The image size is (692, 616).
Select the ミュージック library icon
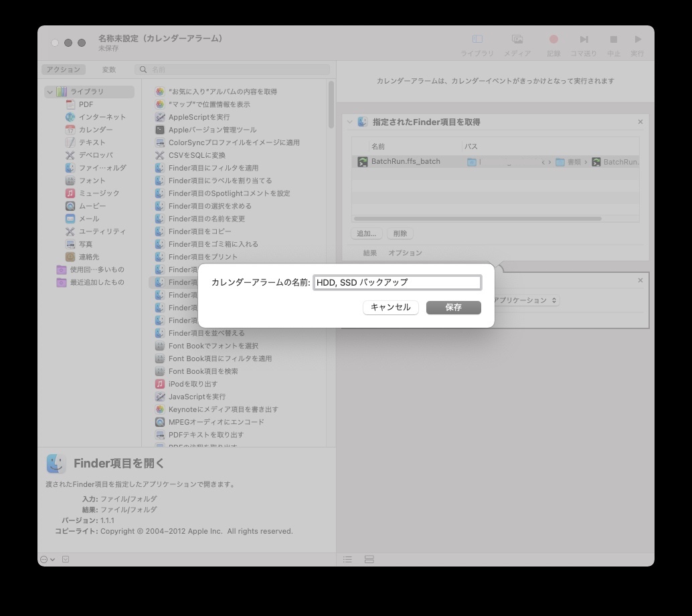[71, 193]
